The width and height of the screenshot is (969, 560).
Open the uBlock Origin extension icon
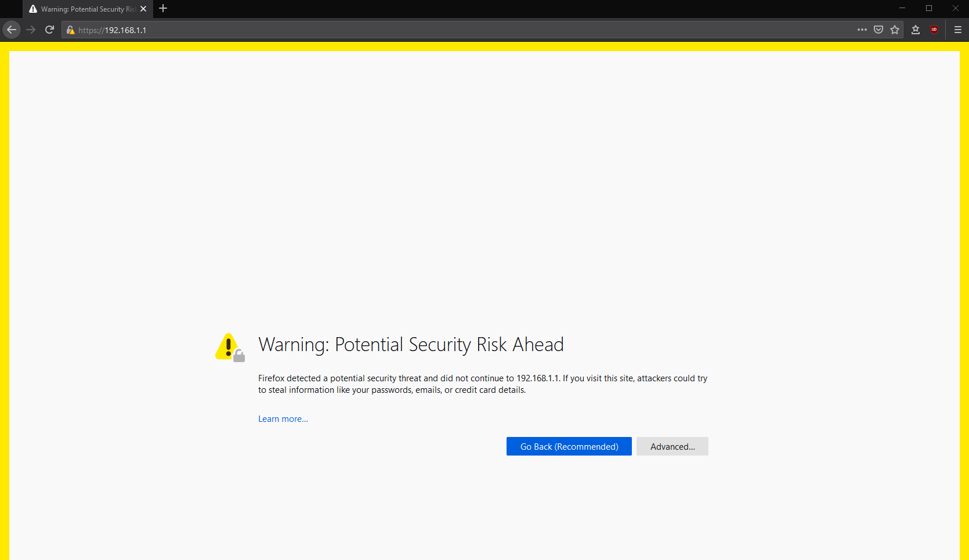pos(934,30)
